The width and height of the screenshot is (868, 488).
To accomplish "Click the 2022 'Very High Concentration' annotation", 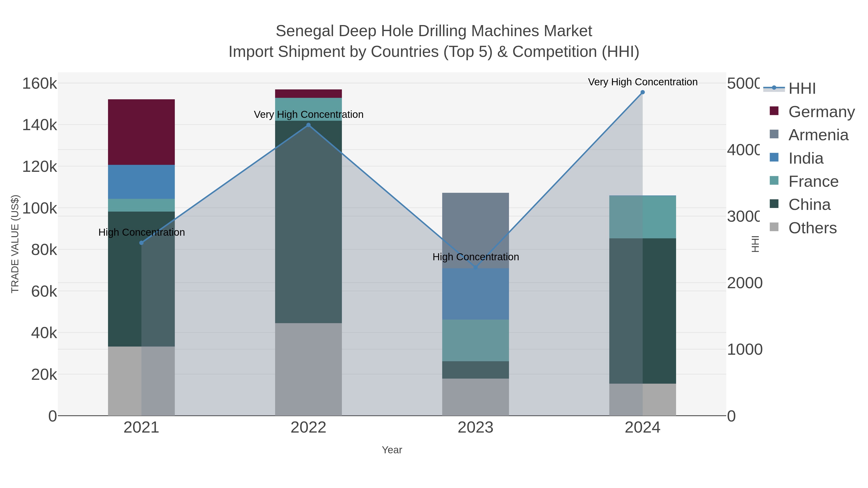I will click(308, 114).
